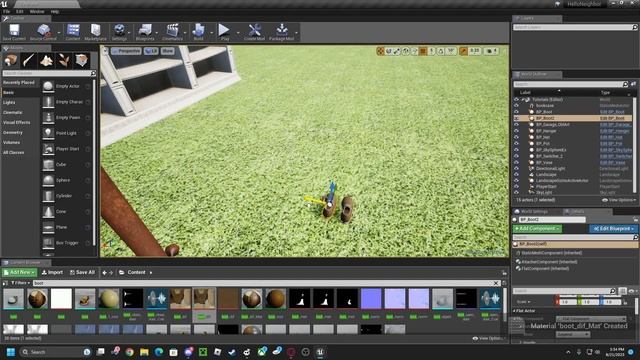Click the Build toolbar icon
This screenshot has height=360, width=640.
click(x=198, y=32)
